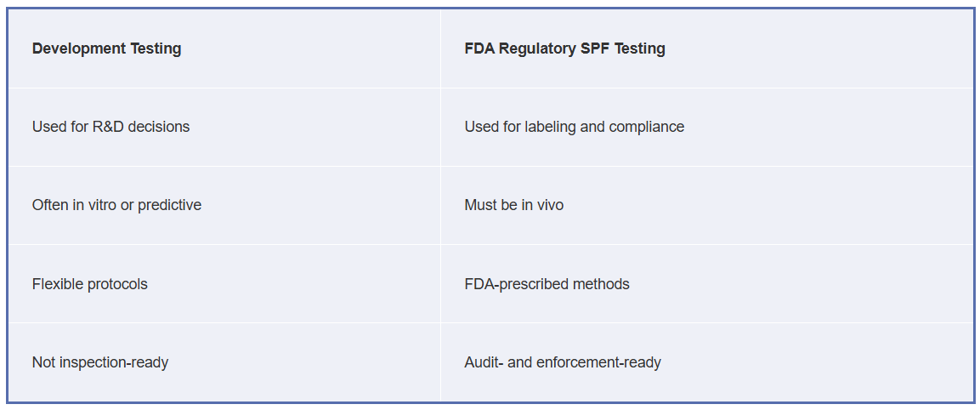
Task: Click the 'FDA Regulatory SPF Testing' header
Action: (706, 48)
